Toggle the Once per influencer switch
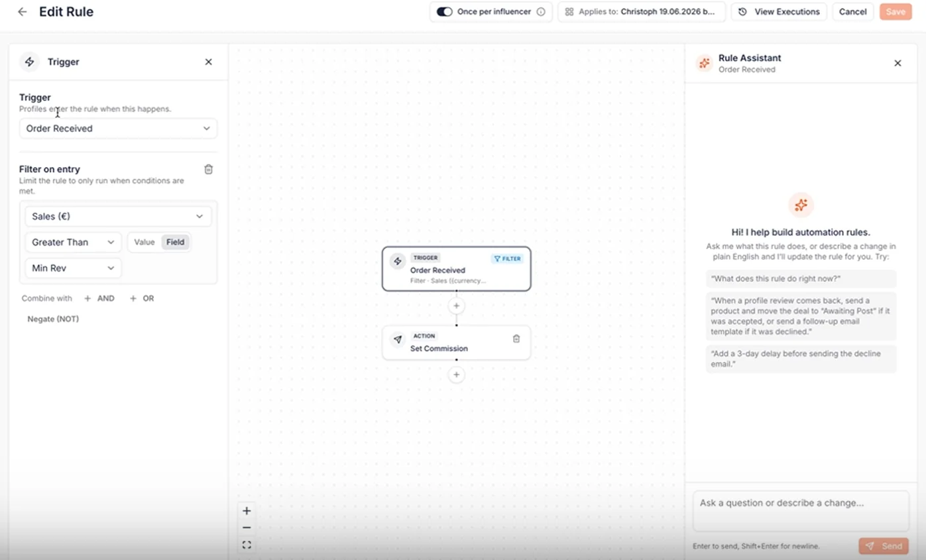Image resolution: width=926 pixels, height=560 pixels. point(444,12)
